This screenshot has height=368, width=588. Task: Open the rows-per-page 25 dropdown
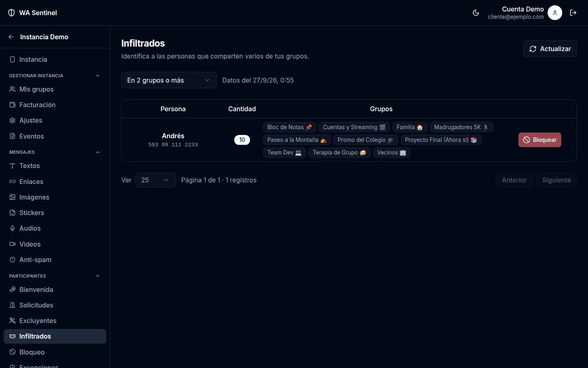click(155, 180)
